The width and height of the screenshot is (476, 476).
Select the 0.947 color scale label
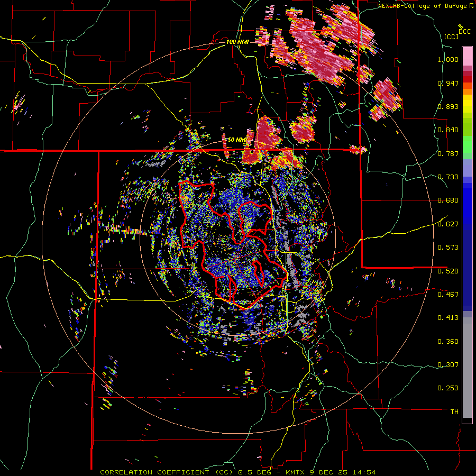pos(448,83)
